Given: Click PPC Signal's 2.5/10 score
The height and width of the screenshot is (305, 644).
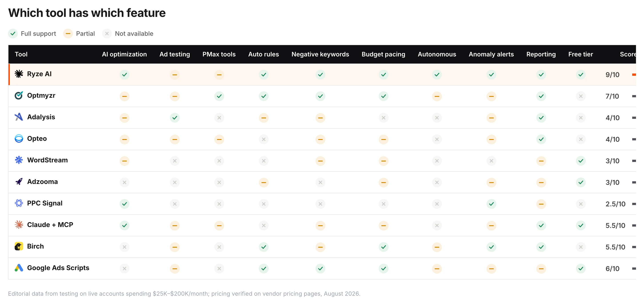Looking at the screenshot, I should click(x=615, y=204).
